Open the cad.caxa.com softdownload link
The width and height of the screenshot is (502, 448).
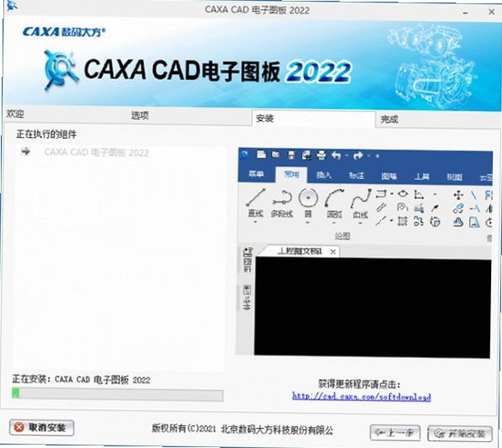tap(362, 397)
